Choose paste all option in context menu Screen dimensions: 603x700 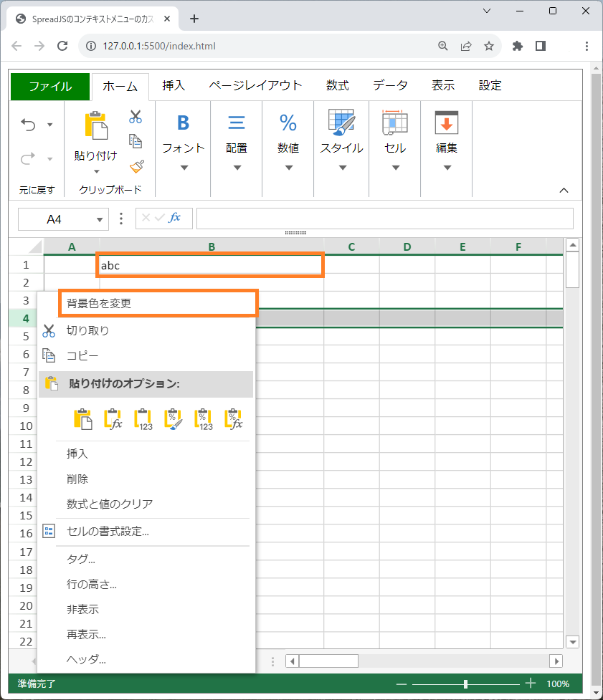(83, 419)
